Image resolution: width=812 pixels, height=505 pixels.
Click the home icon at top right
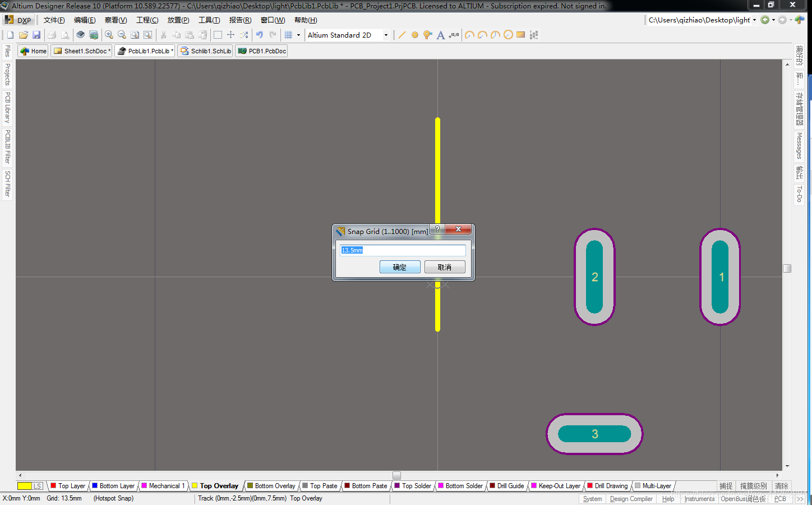(800, 20)
